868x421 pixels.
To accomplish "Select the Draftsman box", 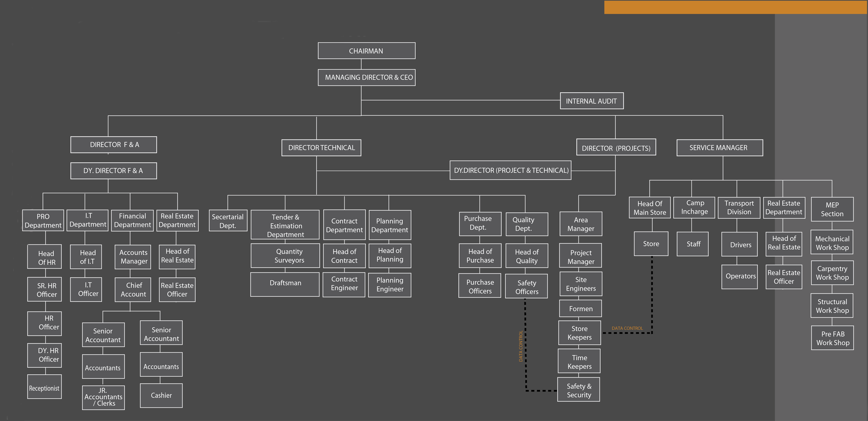I will click(x=285, y=285).
